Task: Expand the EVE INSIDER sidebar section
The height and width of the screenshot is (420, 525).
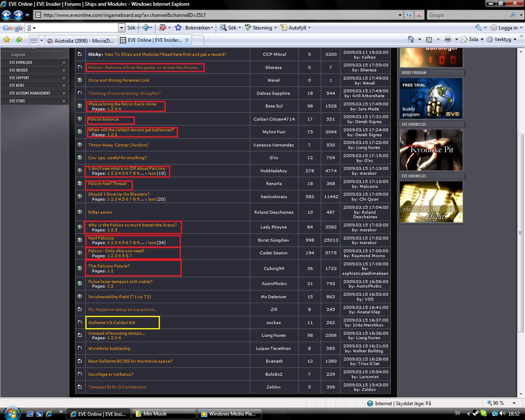Action: pos(34,70)
